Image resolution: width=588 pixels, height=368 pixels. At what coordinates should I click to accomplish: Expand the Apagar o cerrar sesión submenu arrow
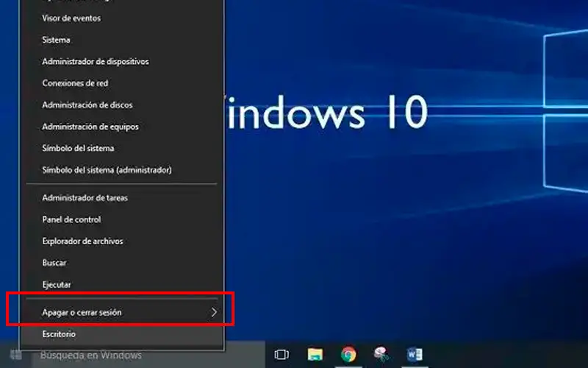(214, 312)
